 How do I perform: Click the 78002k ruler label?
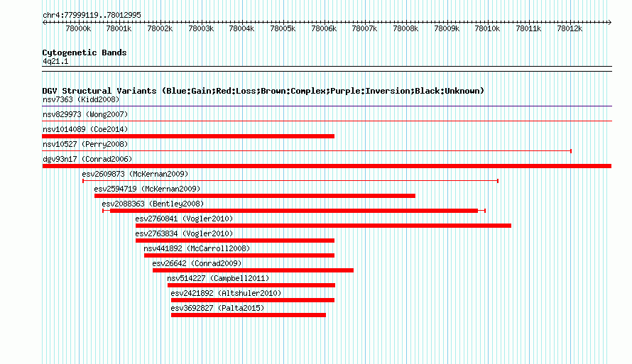click(160, 28)
